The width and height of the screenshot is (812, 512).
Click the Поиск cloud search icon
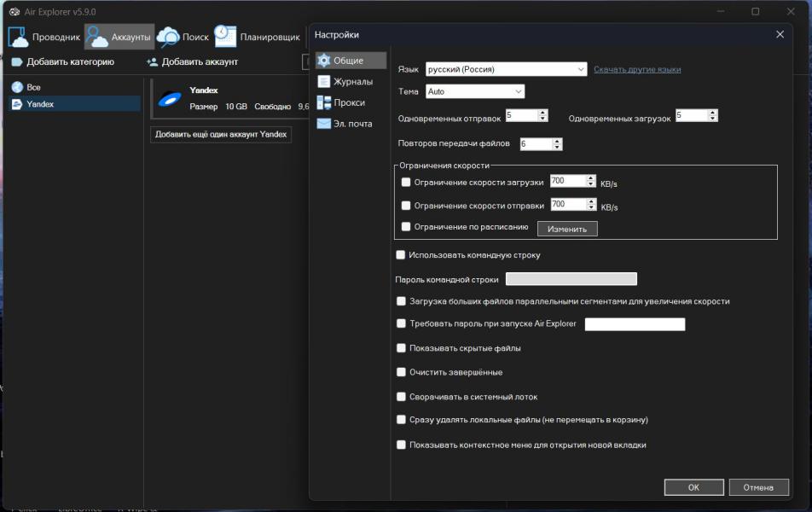[168, 37]
